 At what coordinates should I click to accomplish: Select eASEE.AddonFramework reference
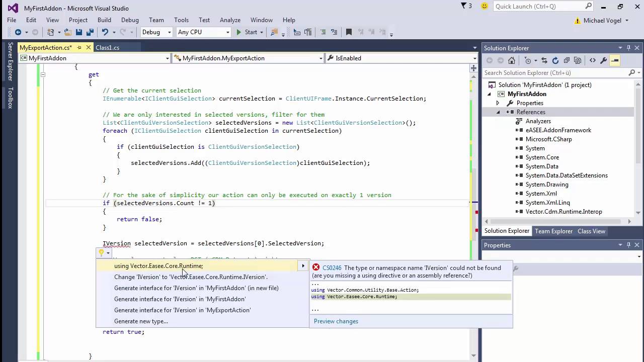(558, 130)
